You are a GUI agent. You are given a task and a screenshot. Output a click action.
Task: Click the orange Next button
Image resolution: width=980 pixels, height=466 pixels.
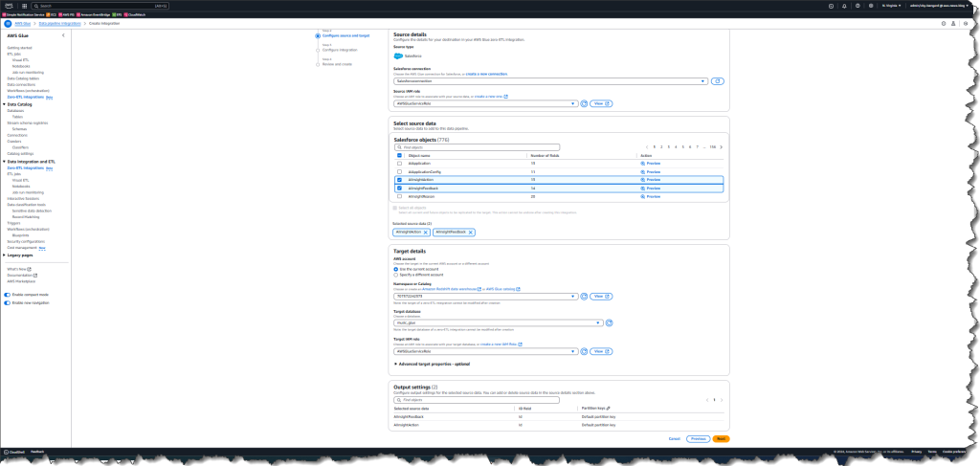coord(721,439)
